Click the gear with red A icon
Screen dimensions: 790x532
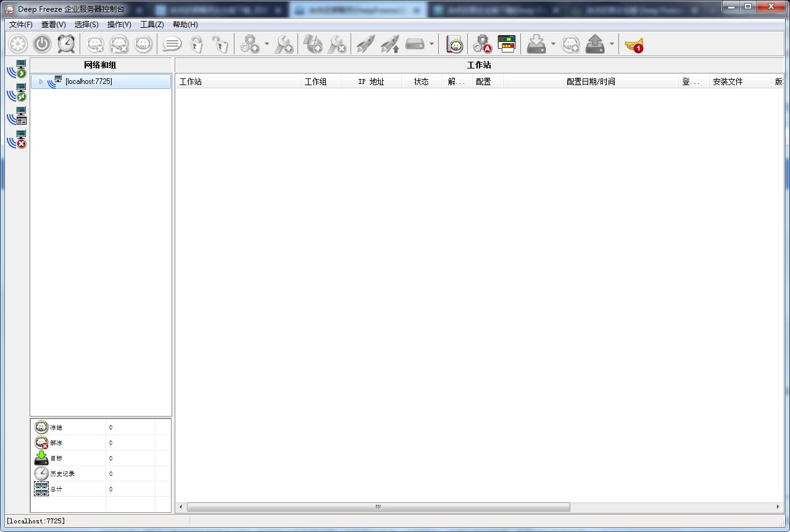(x=482, y=44)
